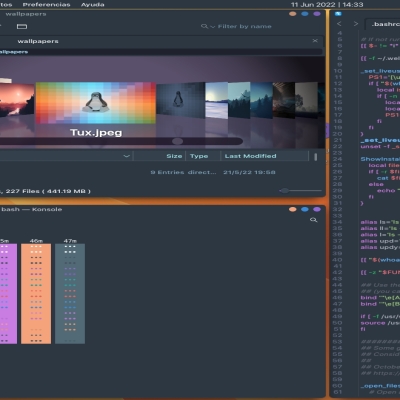Sort by the Type column
This screenshot has height=400, width=400.
coord(199,156)
